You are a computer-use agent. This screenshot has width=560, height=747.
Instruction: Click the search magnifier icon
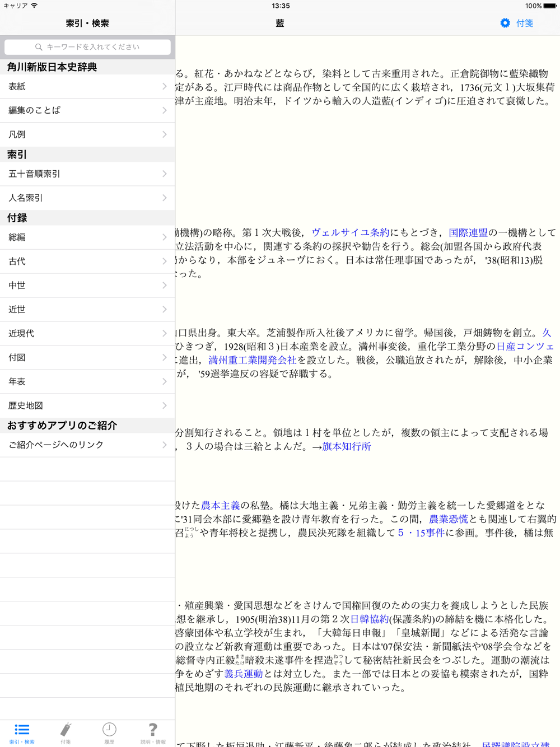coord(39,47)
